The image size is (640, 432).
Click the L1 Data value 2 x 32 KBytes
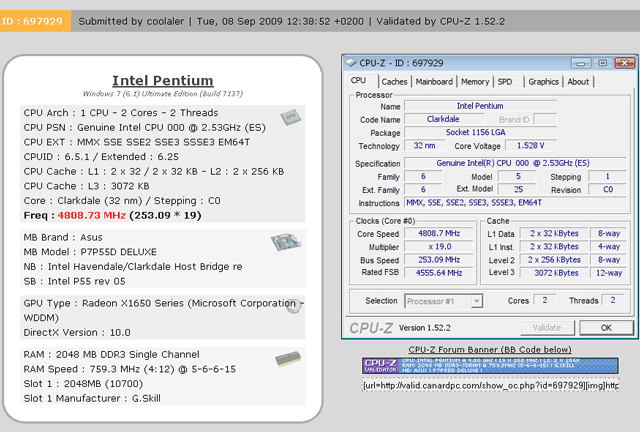click(x=554, y=234)
